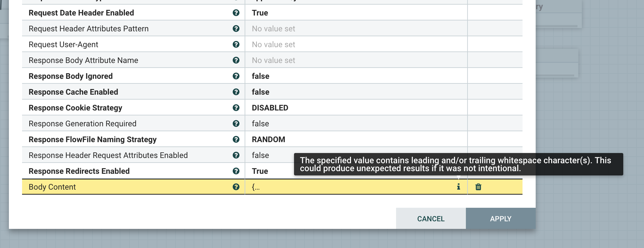Screen dimensions: 644x248
Task: Click whitespace warning info icon
Action: [458, 187]
